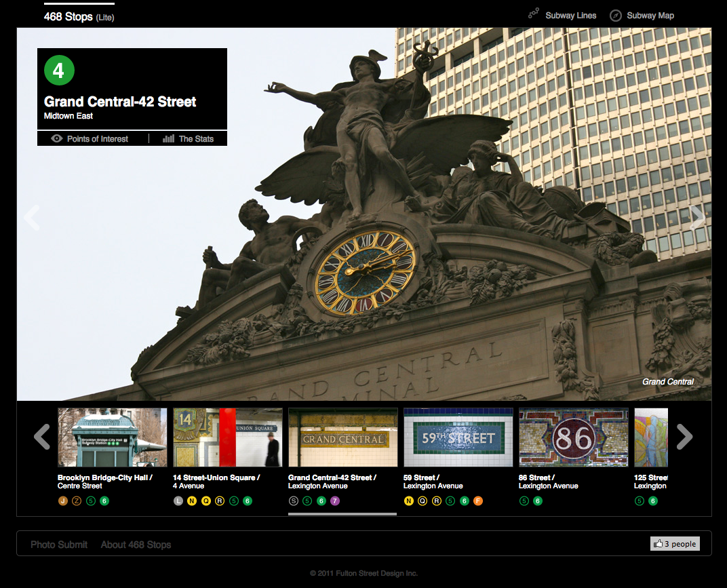Click the R line badge under 14 Street-Union Square

pos(220,501)
